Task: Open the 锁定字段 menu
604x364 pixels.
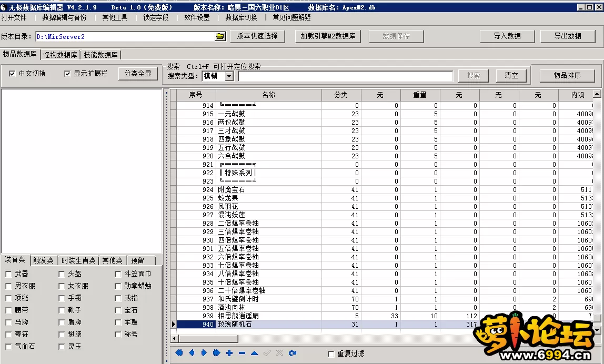Action: (156, 18)
